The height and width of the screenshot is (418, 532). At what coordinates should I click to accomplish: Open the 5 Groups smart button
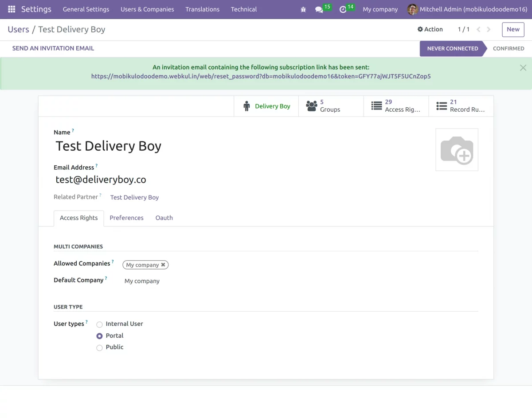pos(330,106)
